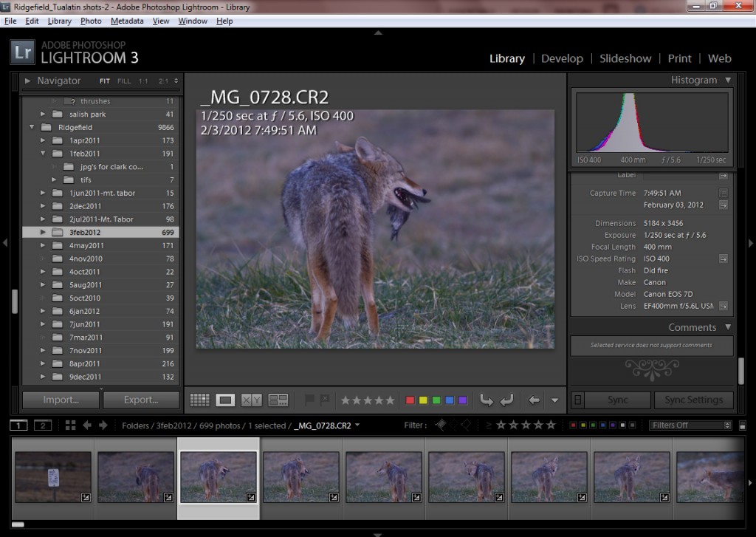Apply the red color label
Image resolution: width=756 pixels, height=537 pixels.
click(x=409, y=400)
